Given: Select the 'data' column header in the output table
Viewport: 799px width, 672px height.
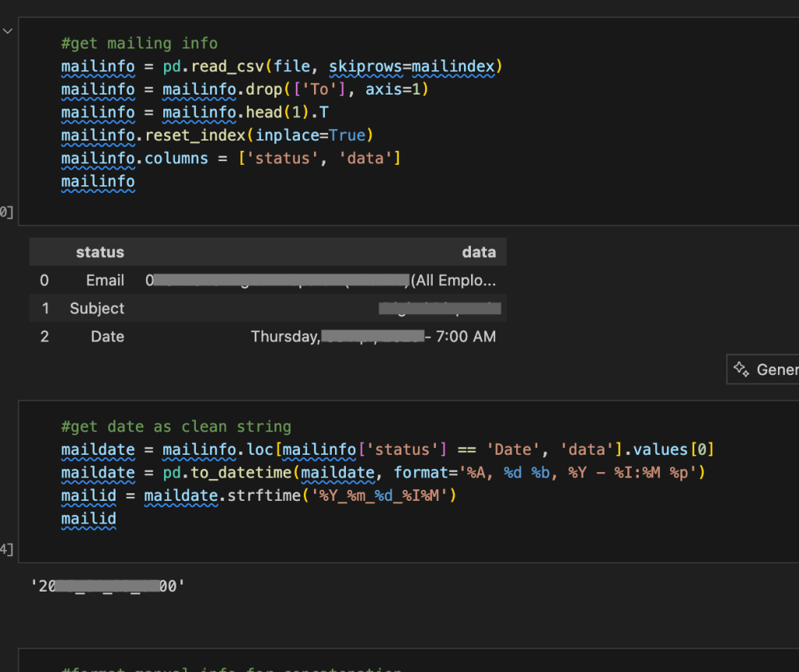Looking at the screenshot, I should pos(478,252).
